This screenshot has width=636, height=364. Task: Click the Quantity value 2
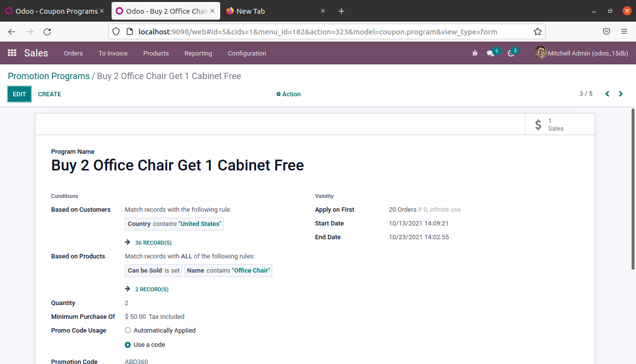pos(127,303)
